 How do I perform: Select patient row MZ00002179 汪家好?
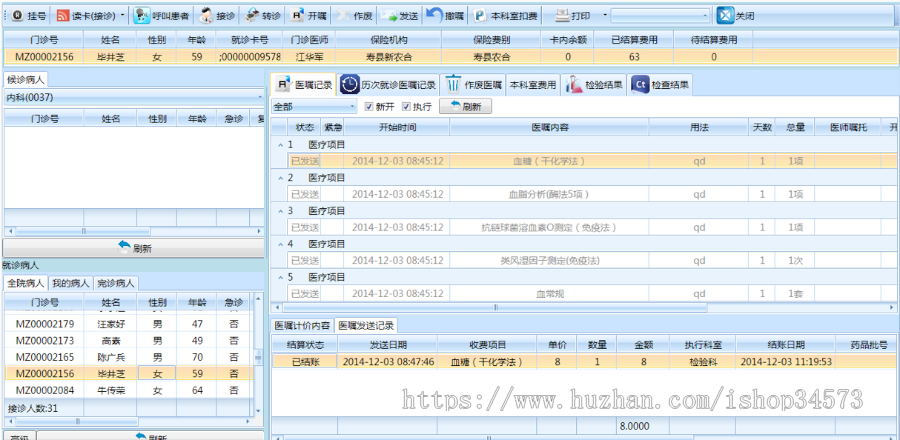(127, 324)
